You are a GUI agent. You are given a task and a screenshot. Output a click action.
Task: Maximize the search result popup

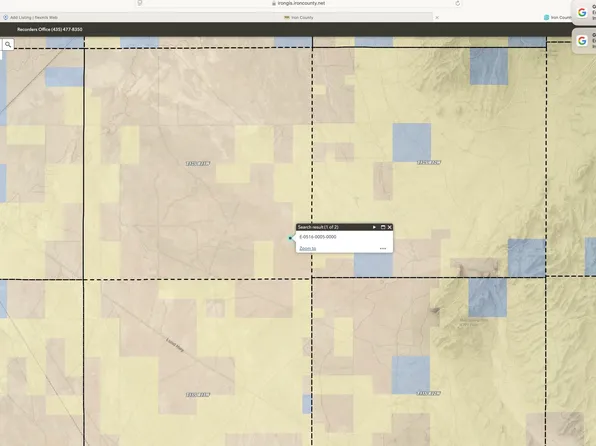click(383, 227)
